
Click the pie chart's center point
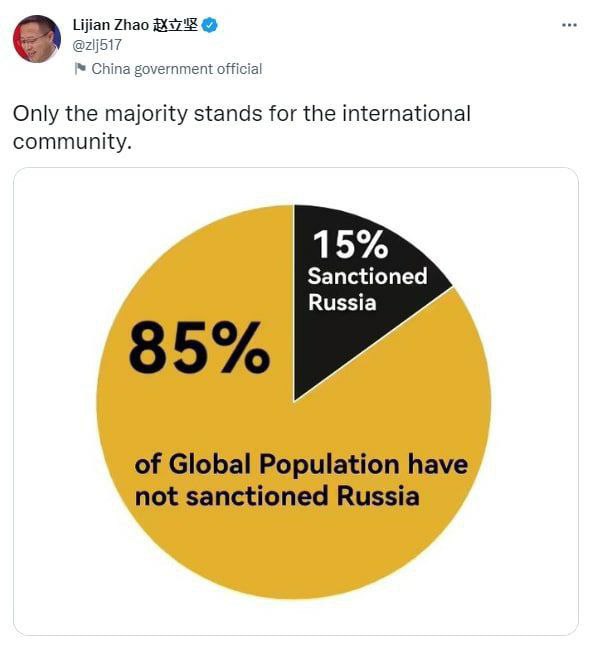(x=294, y=402)
